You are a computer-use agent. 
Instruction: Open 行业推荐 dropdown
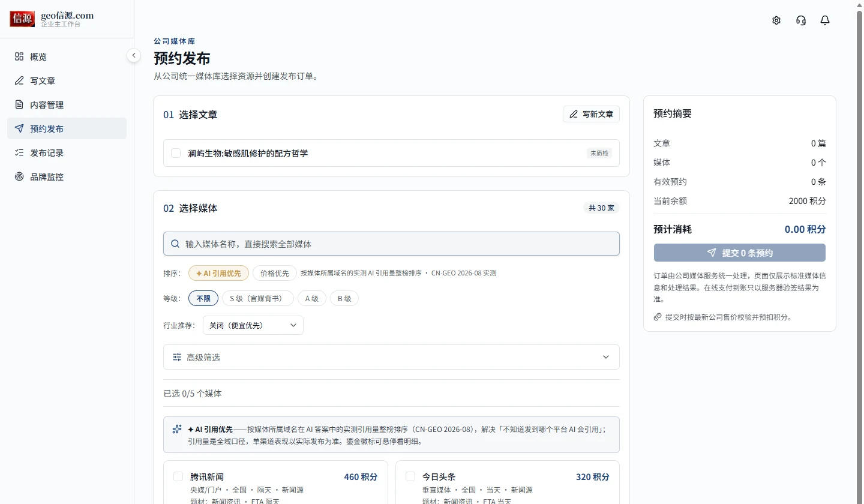pyautogui.click(x=253, y=325)
